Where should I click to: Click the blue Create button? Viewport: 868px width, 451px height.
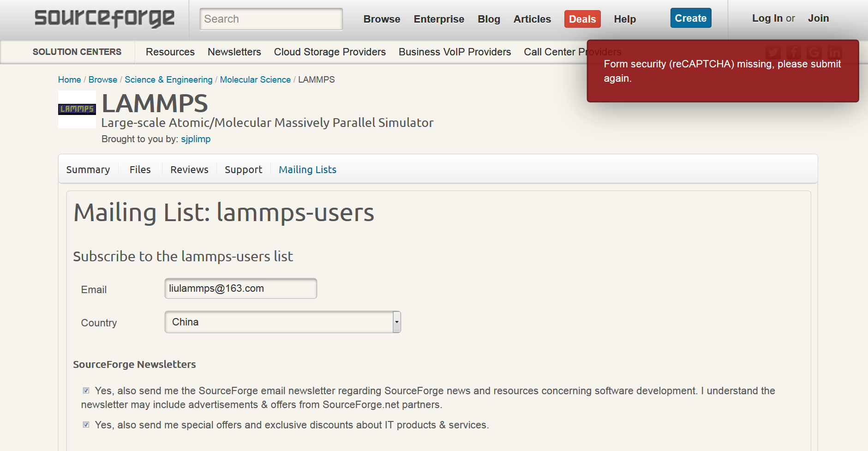click(x=691, y=18)
